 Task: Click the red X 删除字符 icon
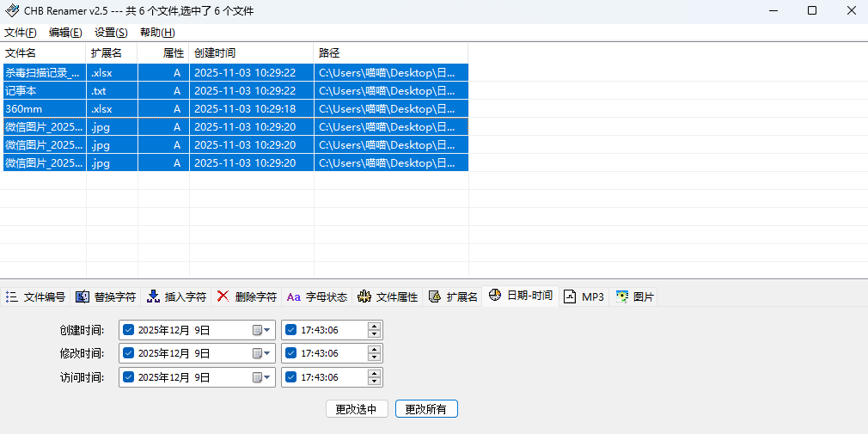pos(223,296)
